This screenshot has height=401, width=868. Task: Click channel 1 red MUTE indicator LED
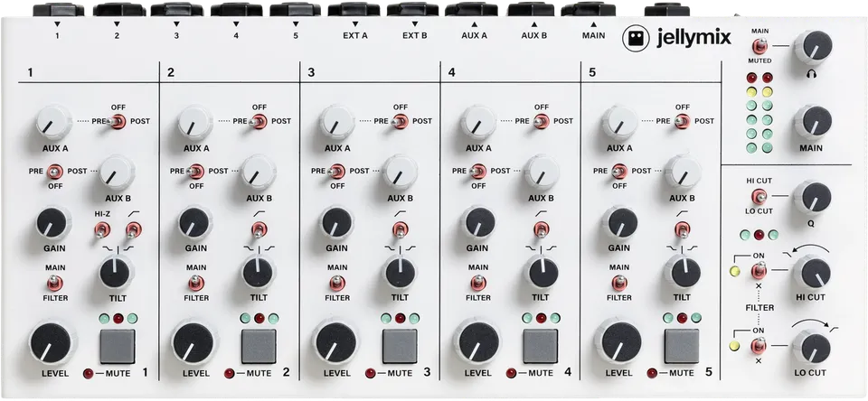(88, 373)
